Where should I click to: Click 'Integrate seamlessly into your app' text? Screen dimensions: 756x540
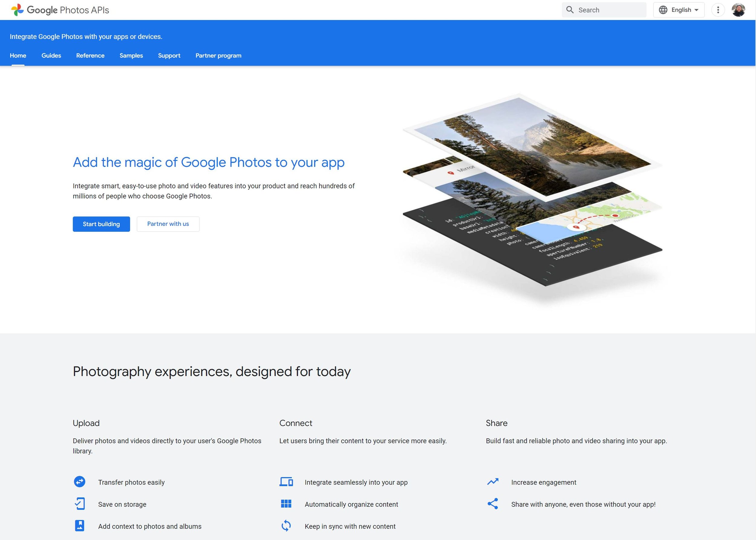point(356,482)
